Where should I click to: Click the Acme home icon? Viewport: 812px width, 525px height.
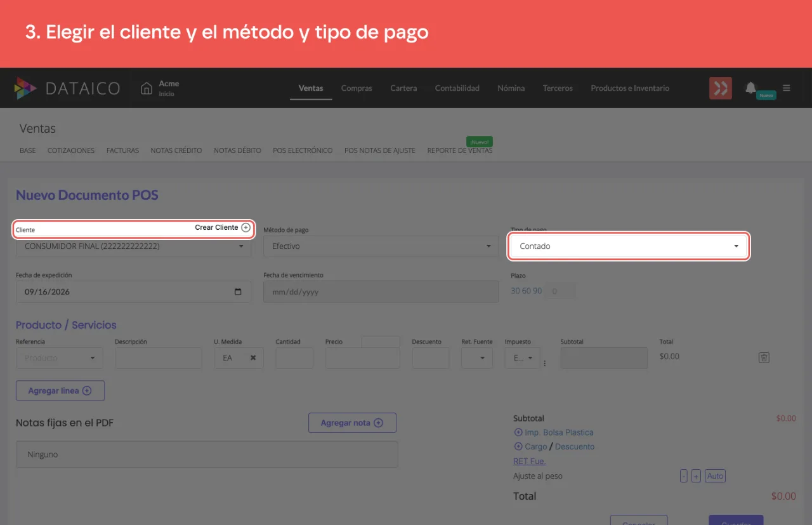point(147,88)
